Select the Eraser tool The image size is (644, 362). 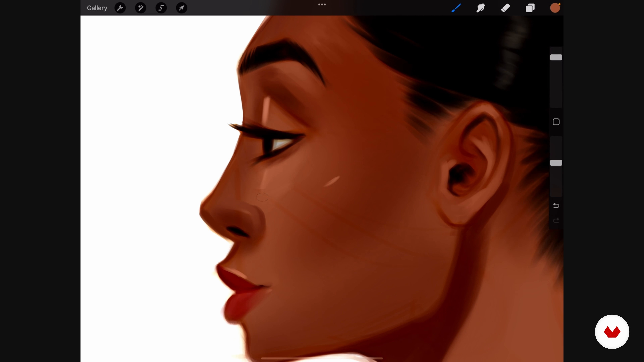point(505,8)
